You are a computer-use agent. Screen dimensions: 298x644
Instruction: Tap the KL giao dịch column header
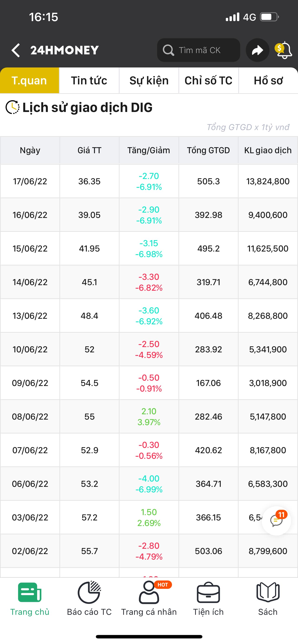click(268, 150)
